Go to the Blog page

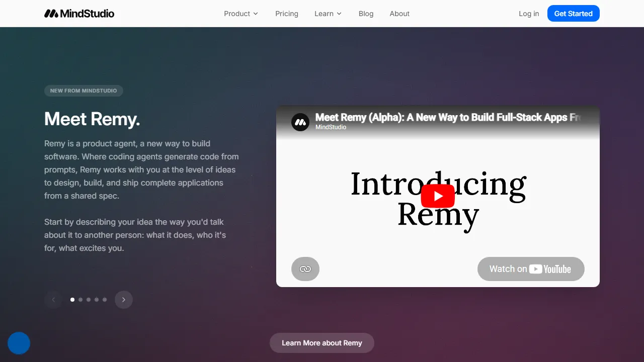[366, 14]
